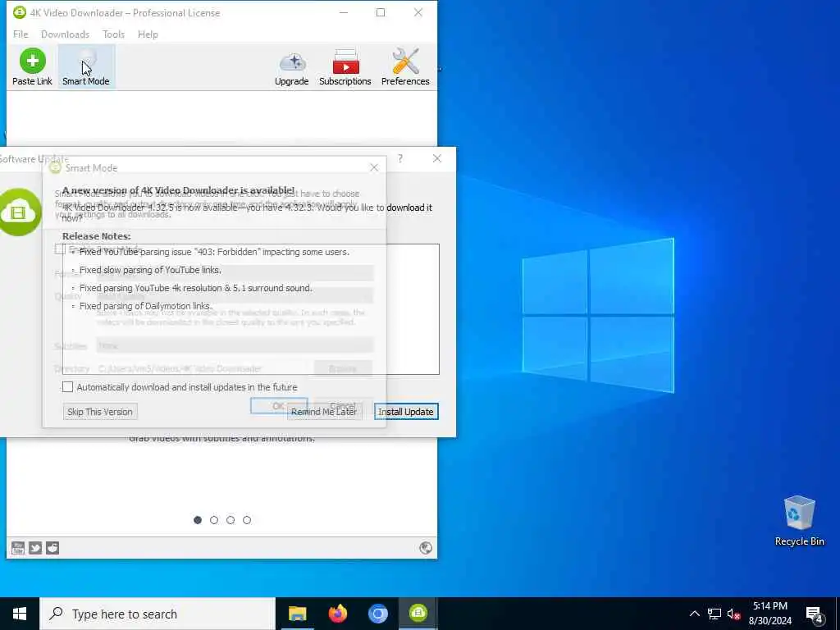The width and height of the screenshot is (840, 630).
Task: Open the Help menu
Action: pos(148,34)
